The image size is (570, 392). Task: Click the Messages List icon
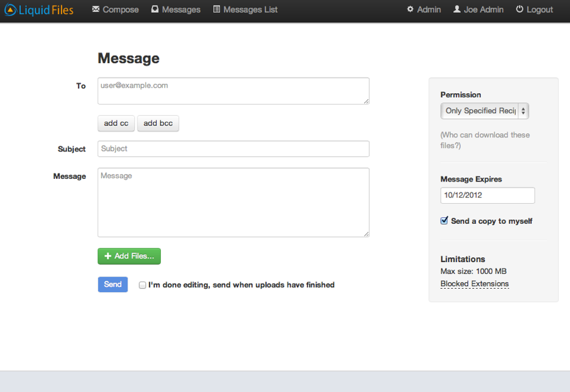[216, 9]
